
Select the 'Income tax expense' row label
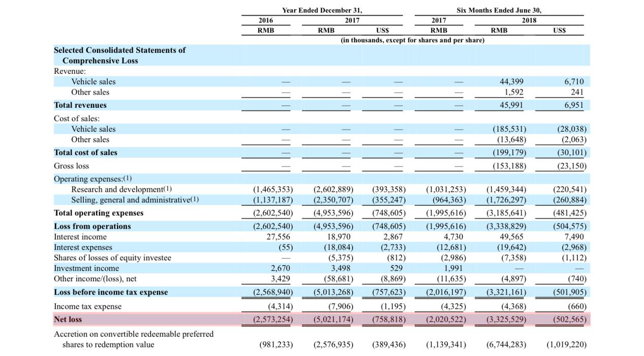(x=88, y=306)
